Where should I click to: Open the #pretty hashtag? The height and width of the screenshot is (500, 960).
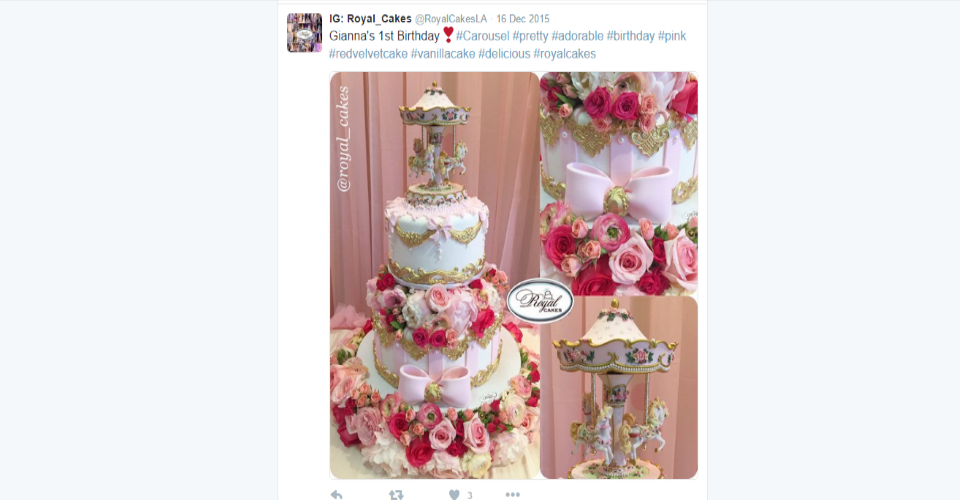point(530,36)
